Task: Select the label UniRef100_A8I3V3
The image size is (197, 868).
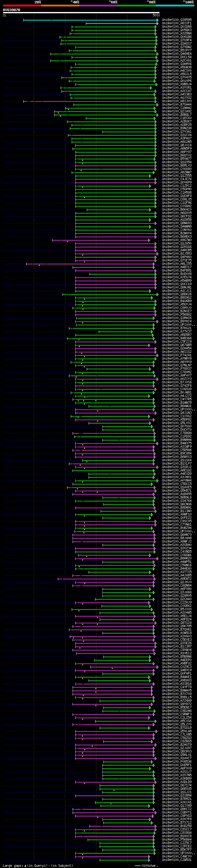Action: [x=177, y=101]
